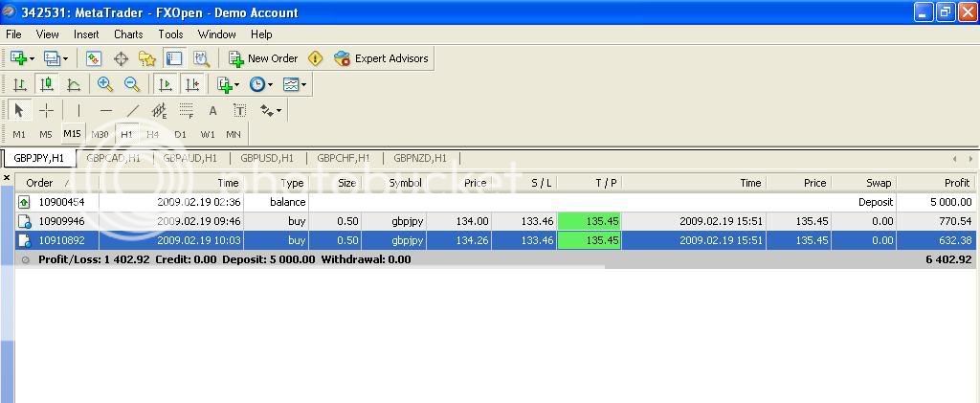
Task: Open the Expert Advisors button
Action: 381,58
